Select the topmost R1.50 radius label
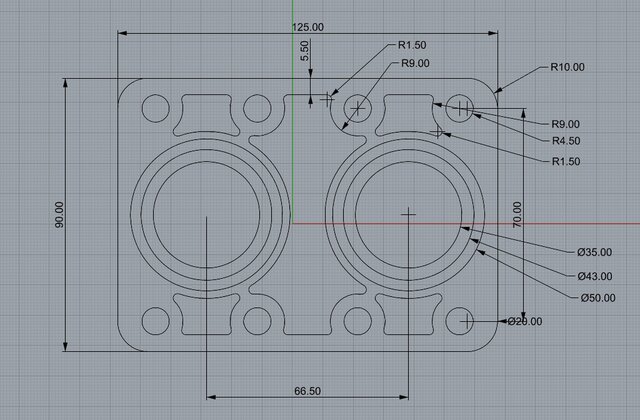 click(413, 45)
